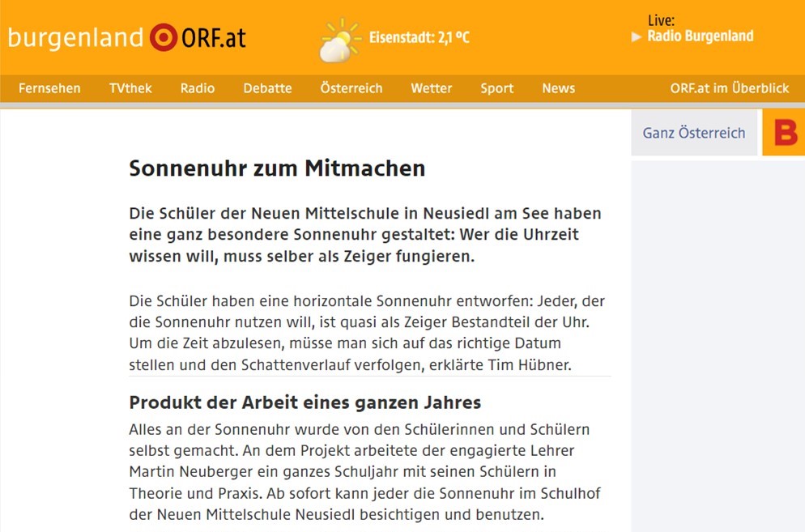Open the Fernsehen menu item
Screen dimensions: 805x532
pos(49,88)
